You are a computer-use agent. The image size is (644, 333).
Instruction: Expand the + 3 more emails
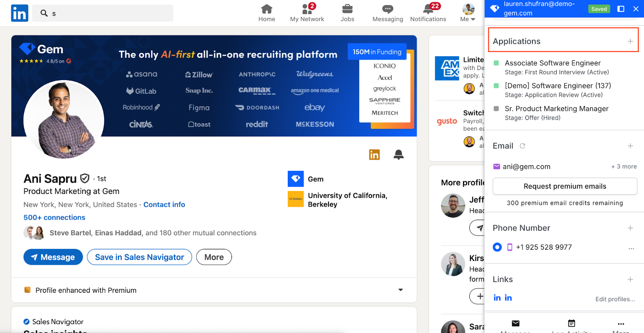[x=624, y=166]
